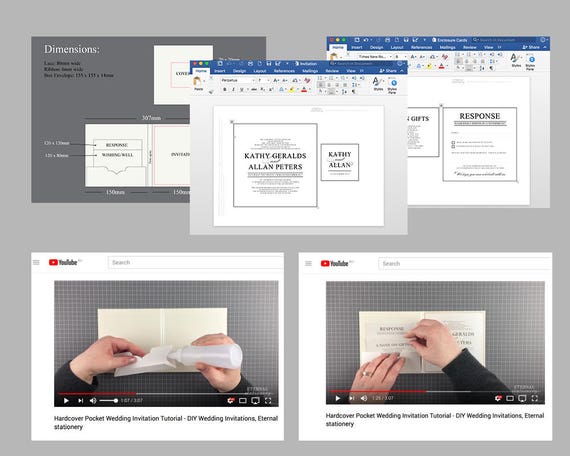Mute the left YouTube video
Image resolution: width=570 pixels, height=456 pixels.
coord(93,400)
